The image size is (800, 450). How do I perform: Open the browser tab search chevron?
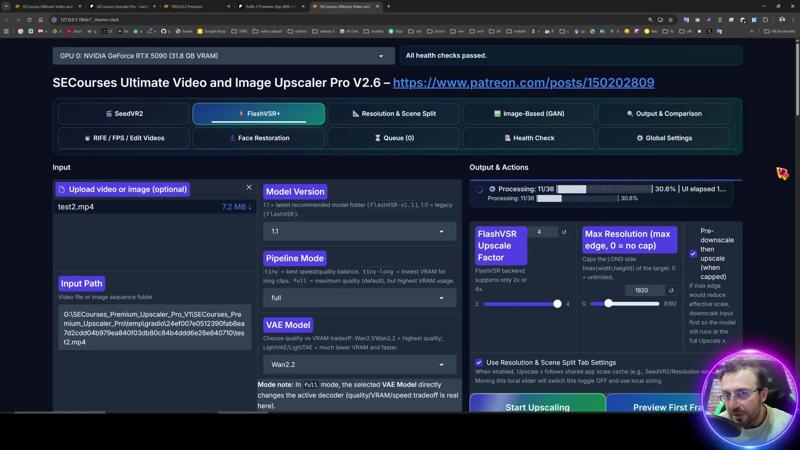(6, 6)
